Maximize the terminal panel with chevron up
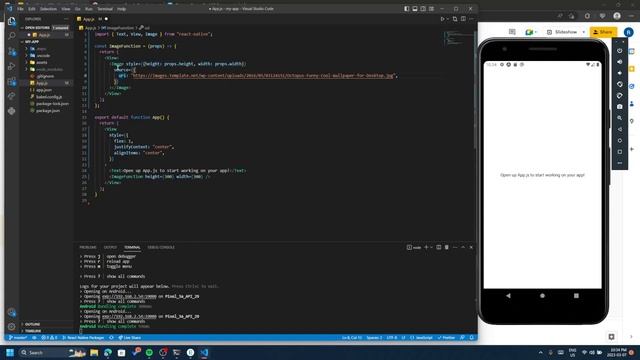The width and height of the screenshot is (640, 360). coord(463,247)
